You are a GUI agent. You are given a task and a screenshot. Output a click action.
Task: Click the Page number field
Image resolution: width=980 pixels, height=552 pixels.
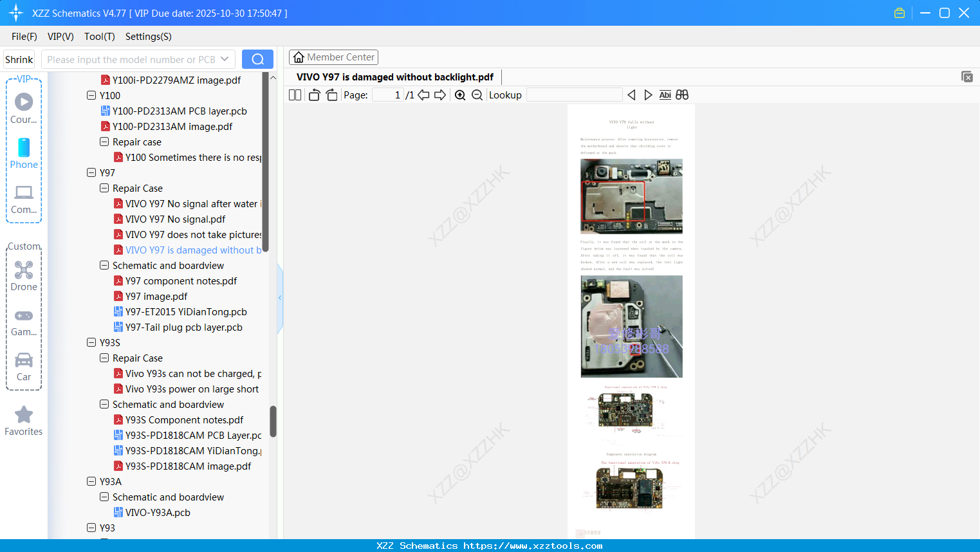coord(388,95)
